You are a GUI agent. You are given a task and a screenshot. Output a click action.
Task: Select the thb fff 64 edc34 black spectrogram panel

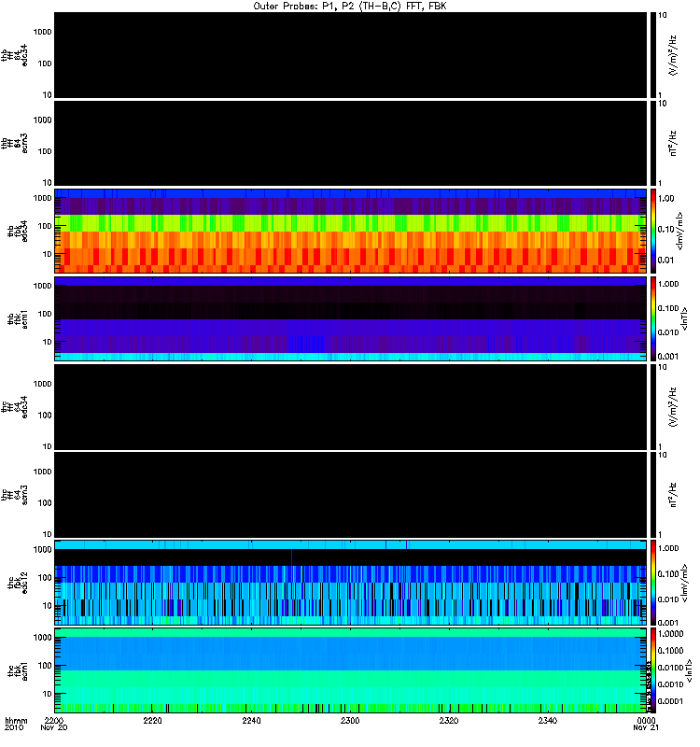click(350, 55)
